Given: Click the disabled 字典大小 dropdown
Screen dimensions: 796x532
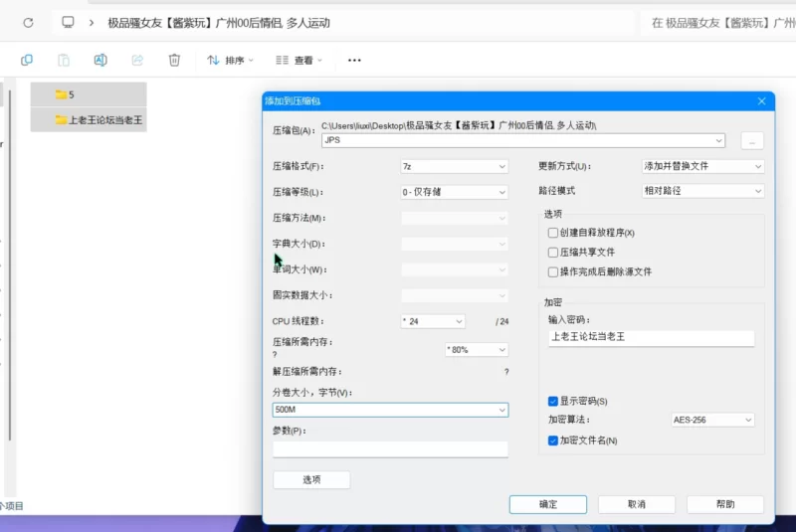Looking at the screenshot, I should (x=454, y=244).
